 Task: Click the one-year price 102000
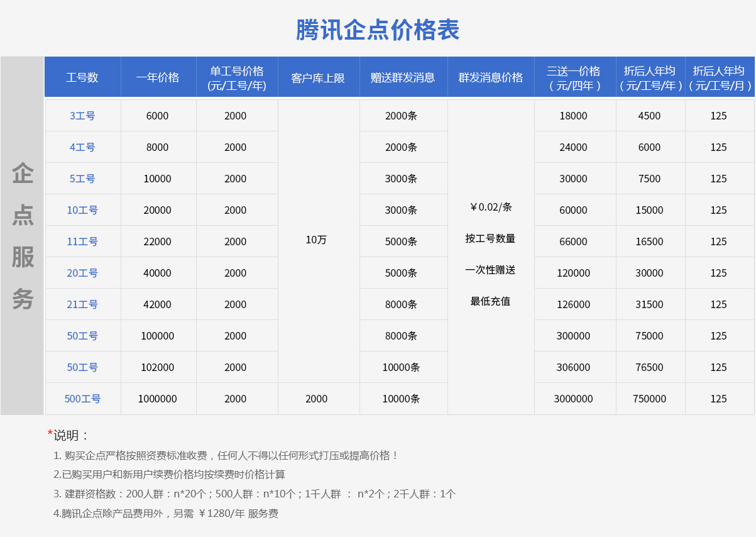click(158, 367)
